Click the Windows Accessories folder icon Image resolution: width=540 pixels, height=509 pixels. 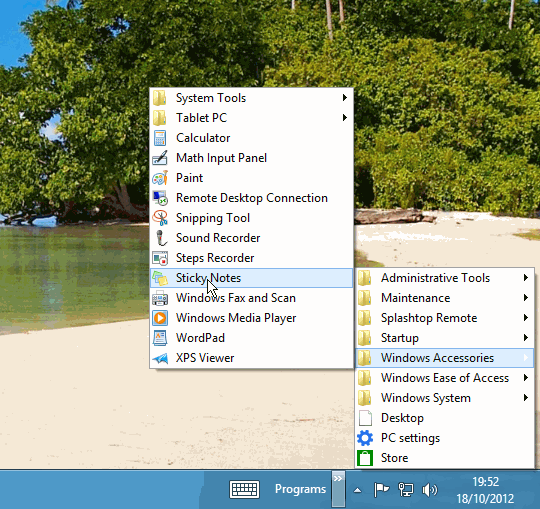tap(364, 358)
